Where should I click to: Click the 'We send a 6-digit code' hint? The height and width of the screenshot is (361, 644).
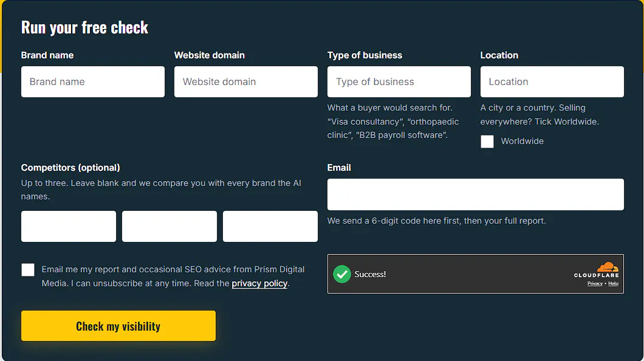click(x=437, y=221)
